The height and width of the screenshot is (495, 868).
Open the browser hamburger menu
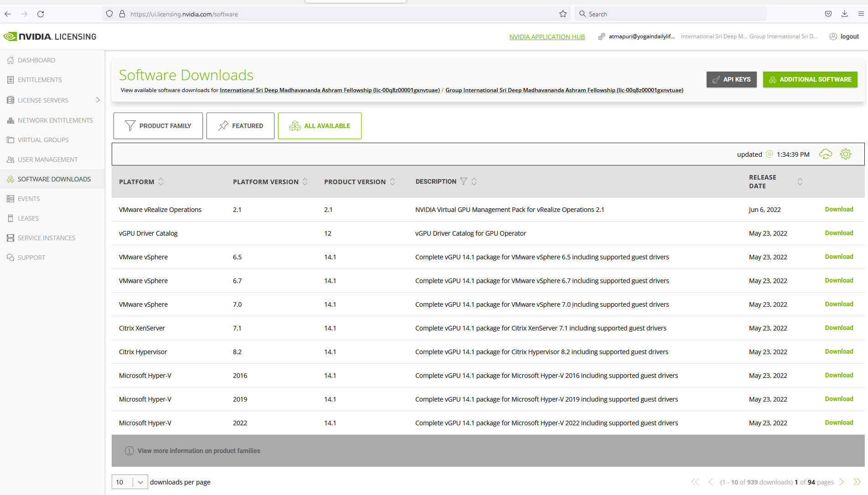(x=861, y=14)
